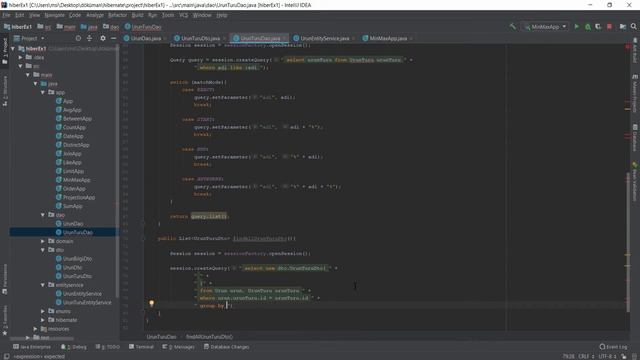Viewport: 640px width, 360px height.
Task: Open the Structure side tool window
Action: point(5,91)
